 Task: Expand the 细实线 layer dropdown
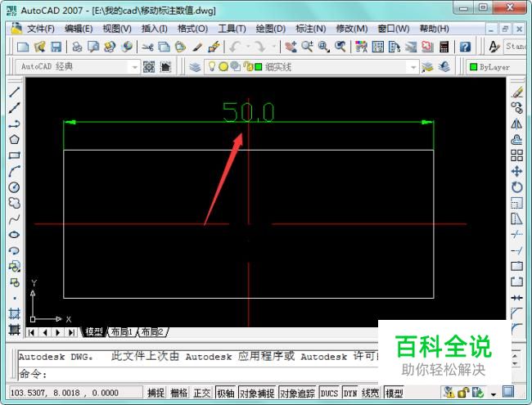413,67
